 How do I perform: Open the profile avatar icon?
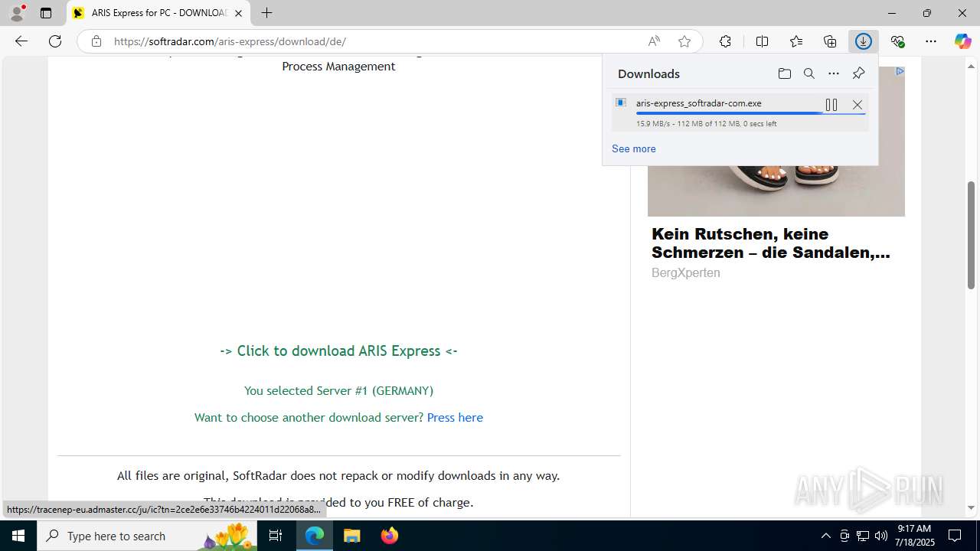[x=17, y=13]
